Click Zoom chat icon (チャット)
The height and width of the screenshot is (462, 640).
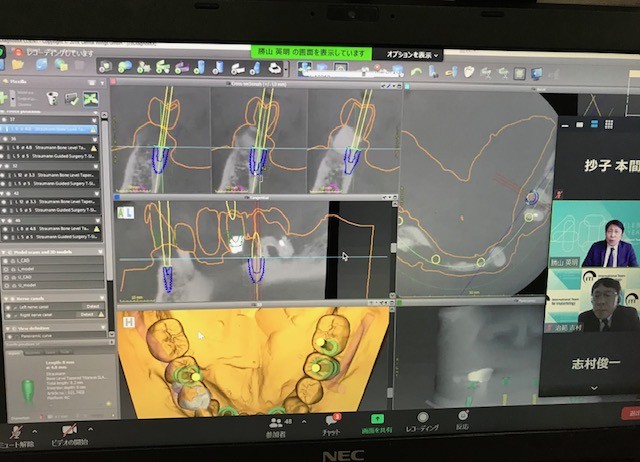click(x=331, y=425)
